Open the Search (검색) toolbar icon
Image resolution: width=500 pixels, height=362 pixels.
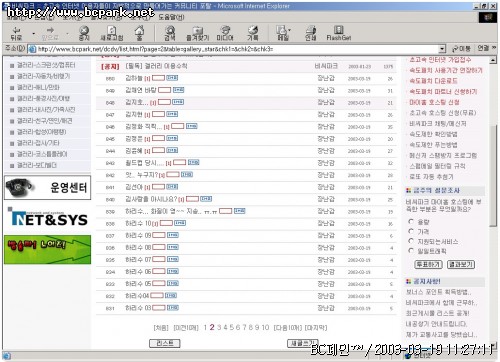point(170,33)
